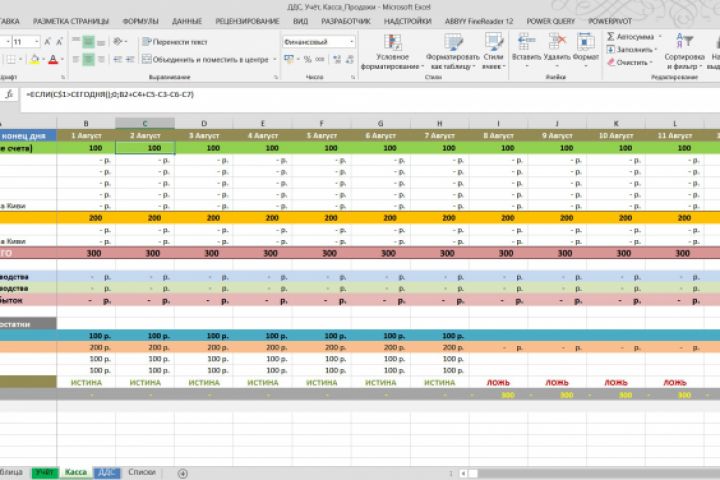720x480 pixels.
Task: Expand the Автосумма dropdown arrow
Action: pyautogui.click(x=660, y=36)
